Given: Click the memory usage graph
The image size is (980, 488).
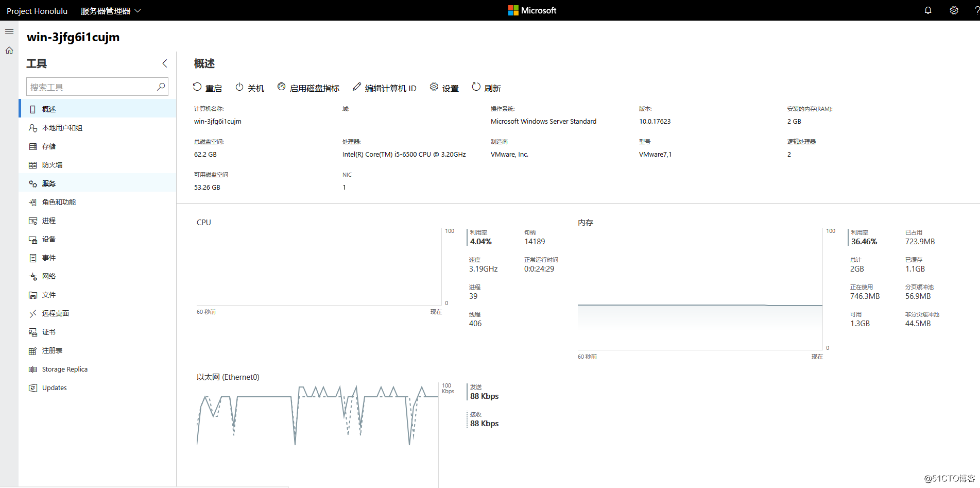Looking at the screenshot, I should pyautogui.click(x=700, y=289).
